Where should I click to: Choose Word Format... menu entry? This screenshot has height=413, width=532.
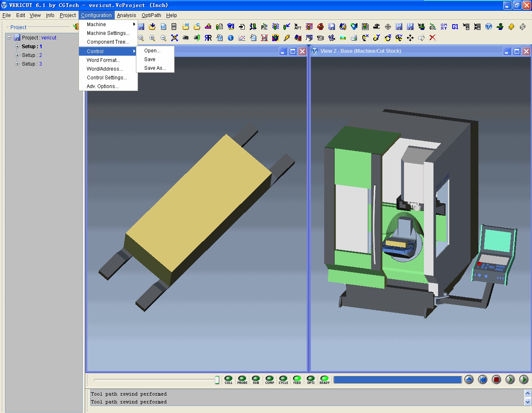point(108,60)
